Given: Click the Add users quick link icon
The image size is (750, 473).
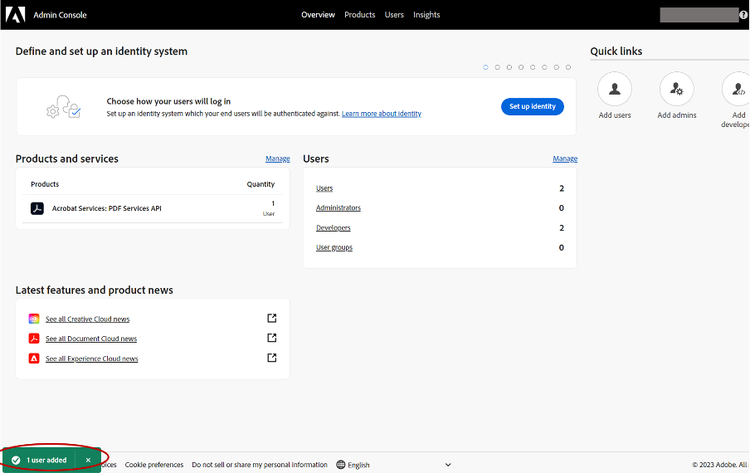Looking at the screenshot, I should click(x=614, y=89).
